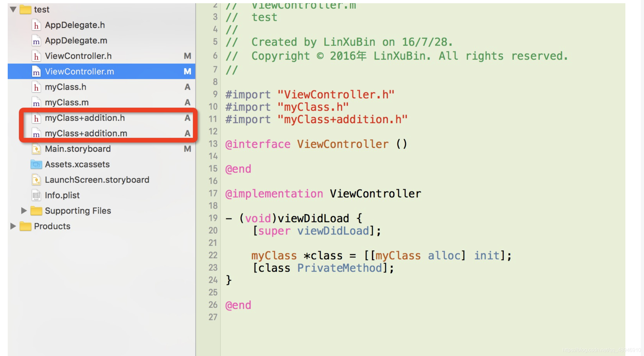
Task: Click the myClass+addition.h file icon
Action: 36,118
